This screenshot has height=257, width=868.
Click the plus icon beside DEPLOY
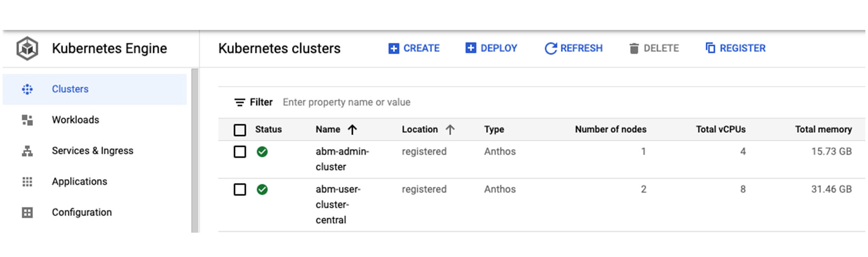click(470, 48)
